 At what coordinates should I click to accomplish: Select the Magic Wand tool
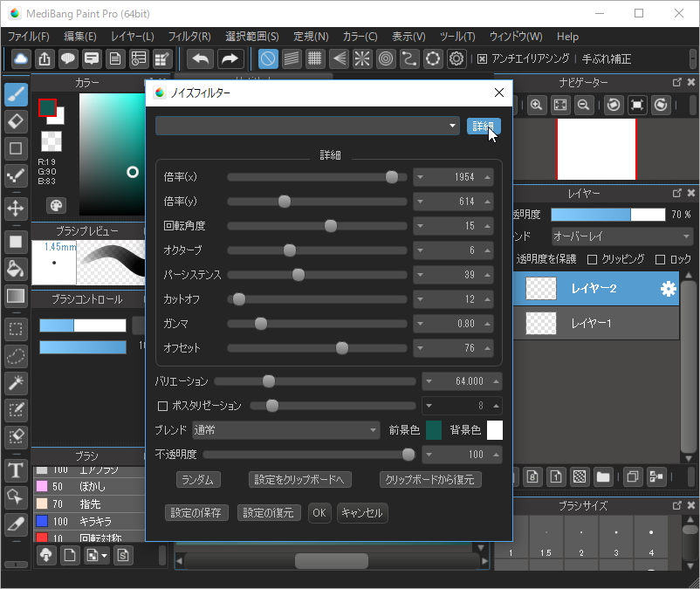(x=16, y=383)
